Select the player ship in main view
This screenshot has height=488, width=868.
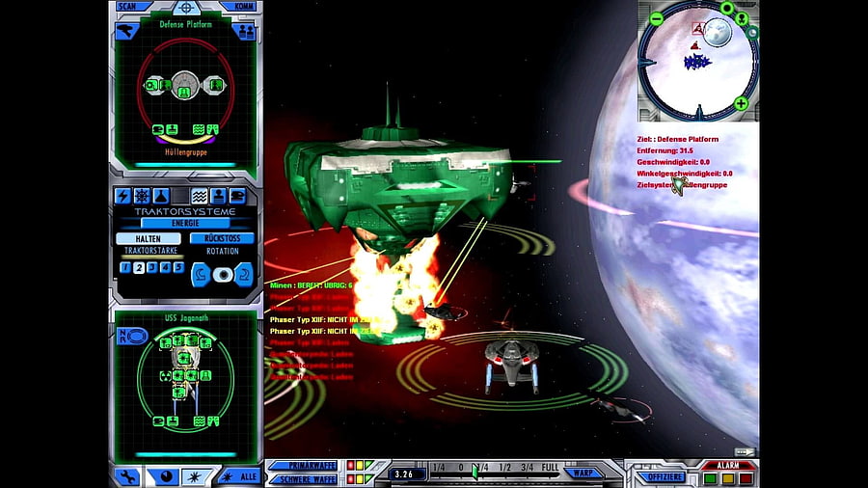point(511,366)
